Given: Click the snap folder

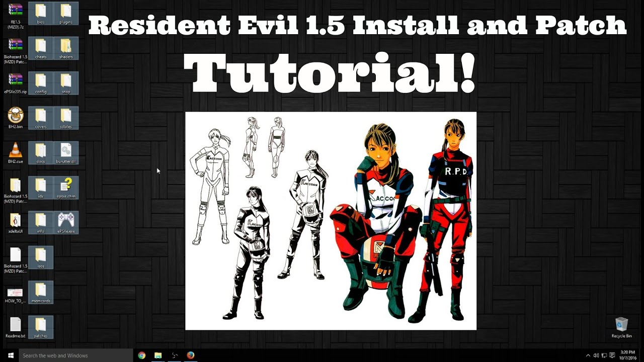Looking at the screenshot, I should pyautogui.click(x=66, y=83).
